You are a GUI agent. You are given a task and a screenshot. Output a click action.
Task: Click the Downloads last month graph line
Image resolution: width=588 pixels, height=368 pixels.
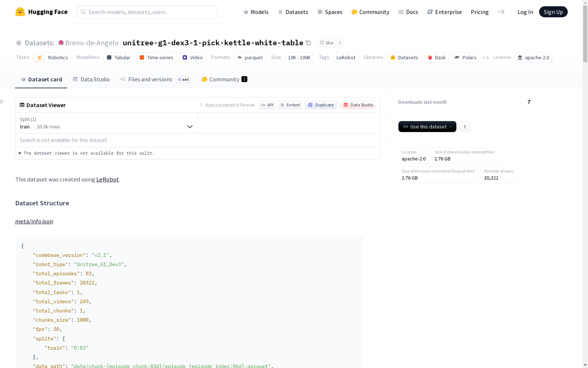(x=487, y=103)
